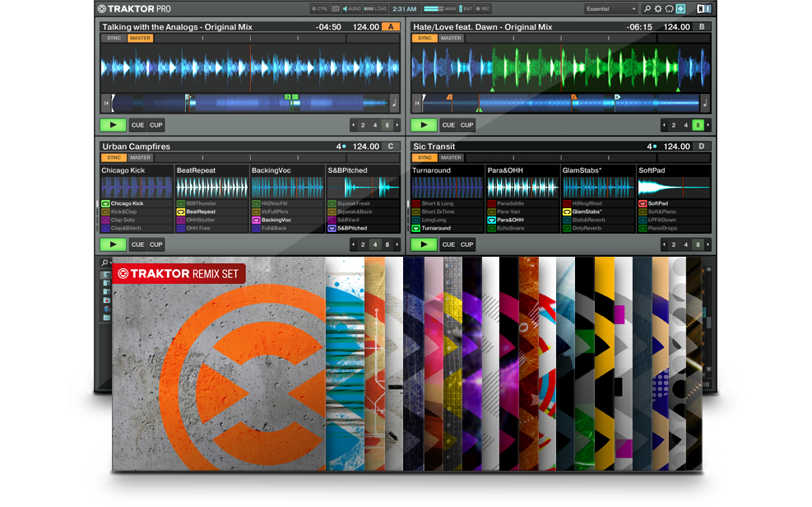Click the REC indicator in the header

tap(481, 9)
